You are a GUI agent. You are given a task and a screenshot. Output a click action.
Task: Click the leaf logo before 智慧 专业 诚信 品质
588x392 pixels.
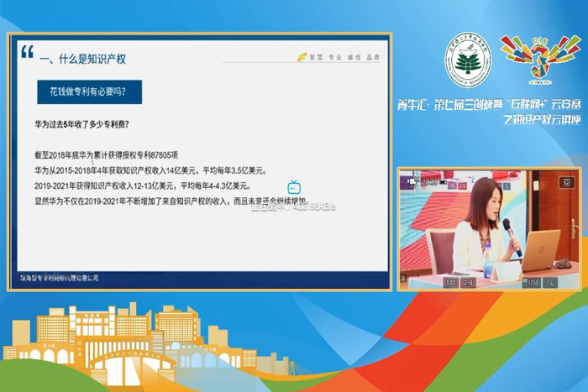pos(302,57)
